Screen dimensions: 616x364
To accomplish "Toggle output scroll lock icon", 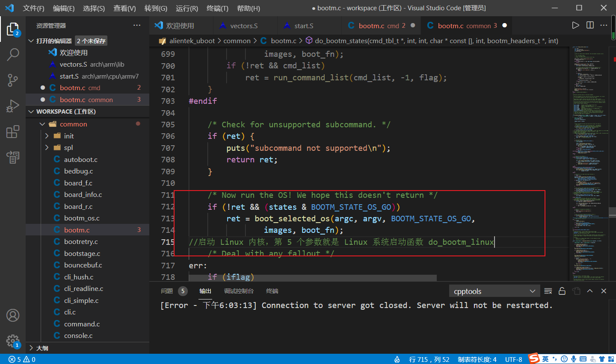I will pyautogui.click(x=562, y=291).
